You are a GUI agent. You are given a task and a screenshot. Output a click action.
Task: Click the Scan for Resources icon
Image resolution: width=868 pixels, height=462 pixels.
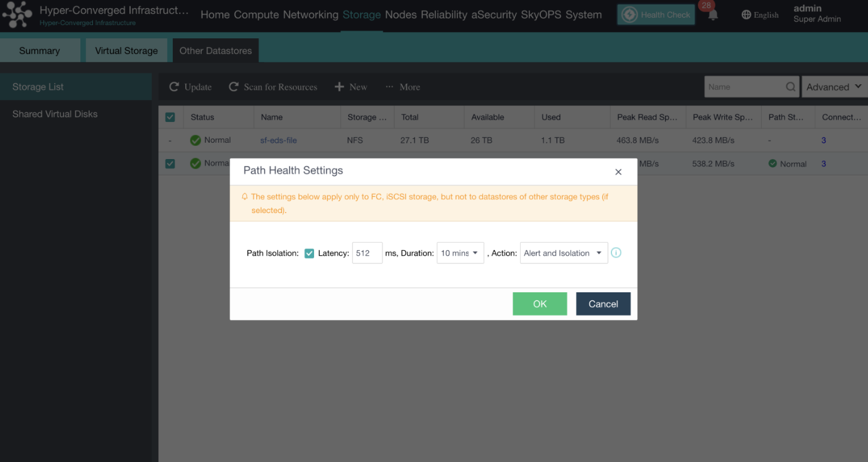(234, 87)
